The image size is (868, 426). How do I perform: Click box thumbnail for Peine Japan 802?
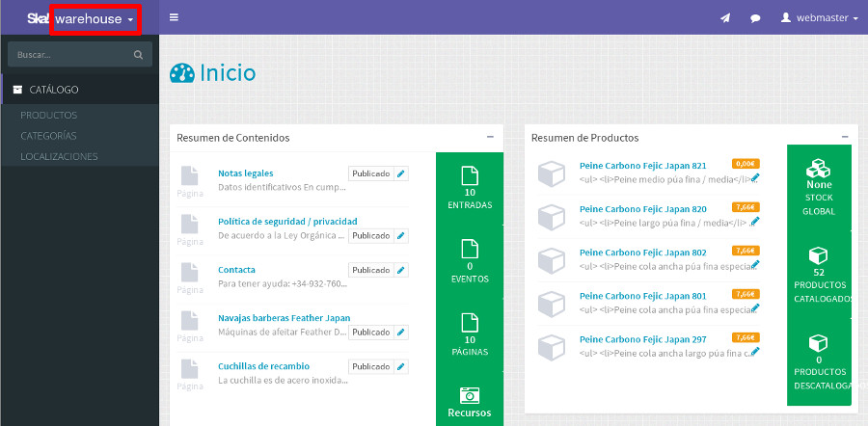point(552,261)
